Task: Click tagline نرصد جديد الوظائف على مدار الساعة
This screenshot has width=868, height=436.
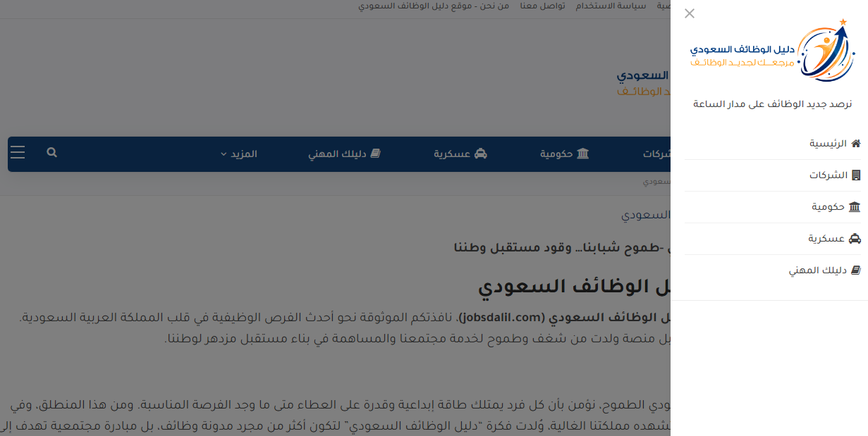Action: pyautogui.click(x=773, y=104)
